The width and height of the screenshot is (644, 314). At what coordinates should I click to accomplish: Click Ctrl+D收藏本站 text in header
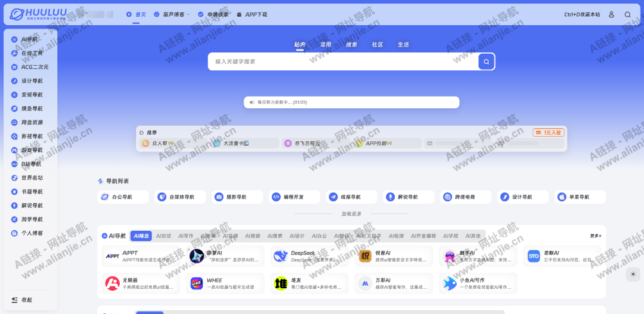[582, 14]
